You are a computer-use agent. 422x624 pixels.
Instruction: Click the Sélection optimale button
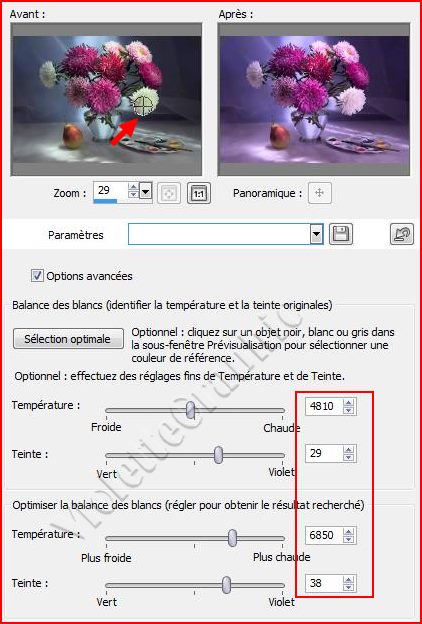coord(68,339)
